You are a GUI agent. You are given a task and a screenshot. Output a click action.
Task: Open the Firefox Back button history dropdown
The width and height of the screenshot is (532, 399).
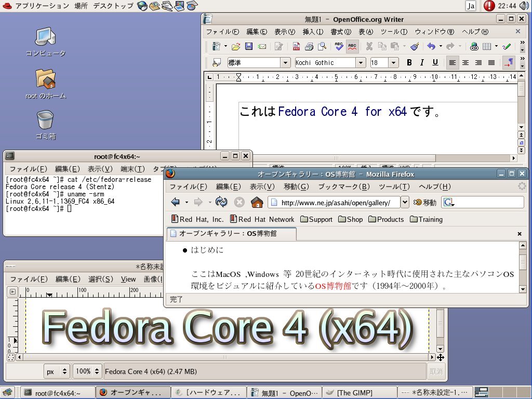[x=187, y=203]
